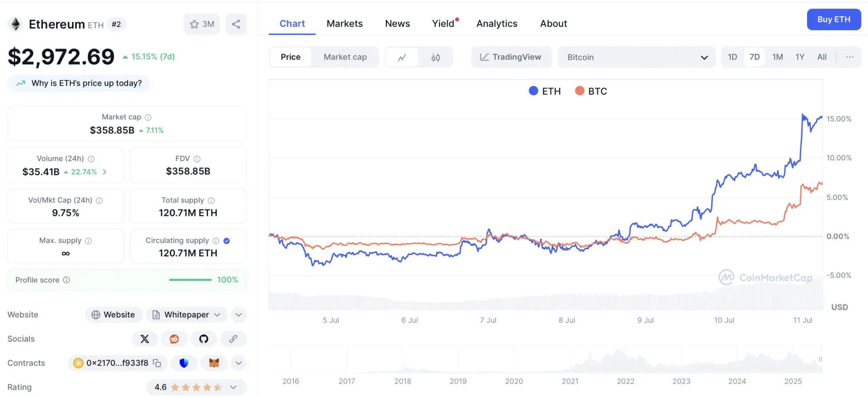The width and height of the screenshot is (868, 398).
Task: Click the blue shield wallet icon
Action: 184,363
